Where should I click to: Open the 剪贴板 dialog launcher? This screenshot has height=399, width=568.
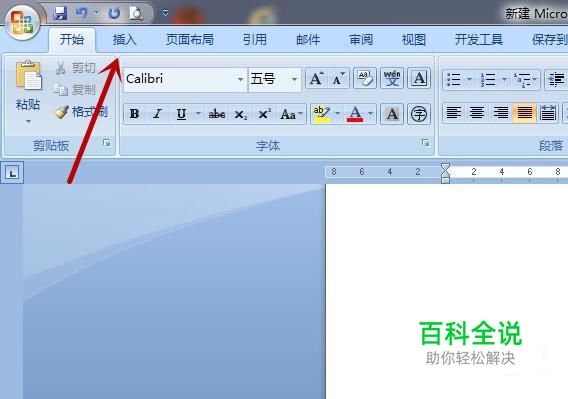pos(107,143)
